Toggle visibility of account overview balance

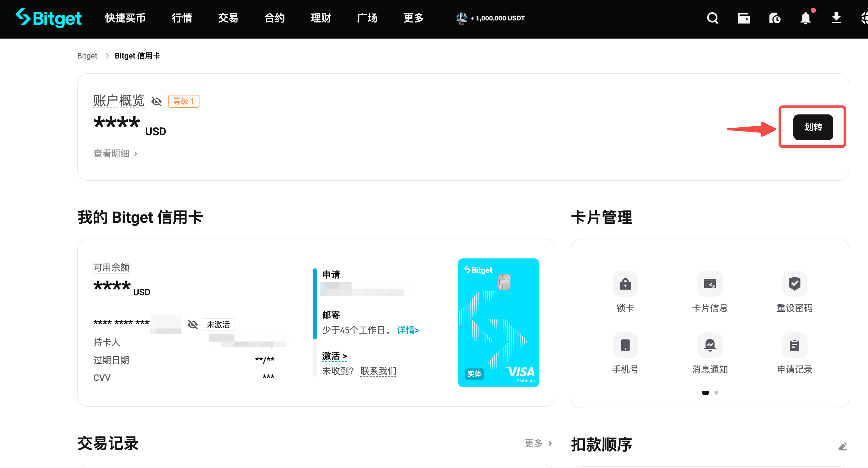pyautogui.click(x=156, y=101)
